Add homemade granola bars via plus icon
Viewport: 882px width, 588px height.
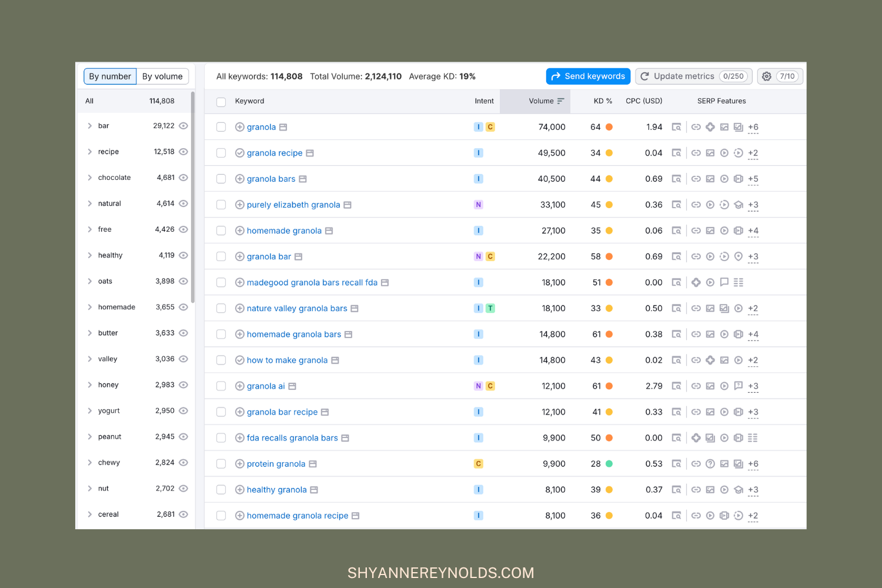(x=240, y=335)
